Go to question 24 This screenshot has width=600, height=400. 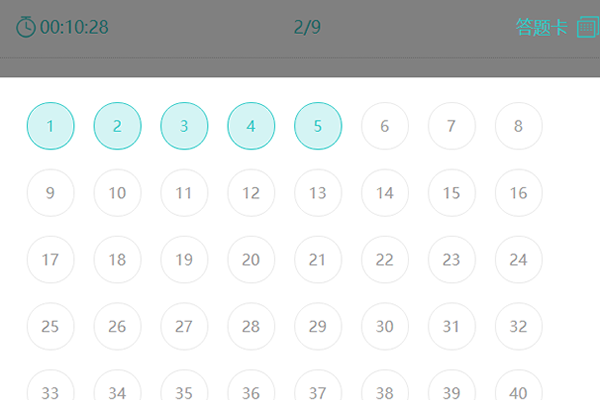coord(518,260)
